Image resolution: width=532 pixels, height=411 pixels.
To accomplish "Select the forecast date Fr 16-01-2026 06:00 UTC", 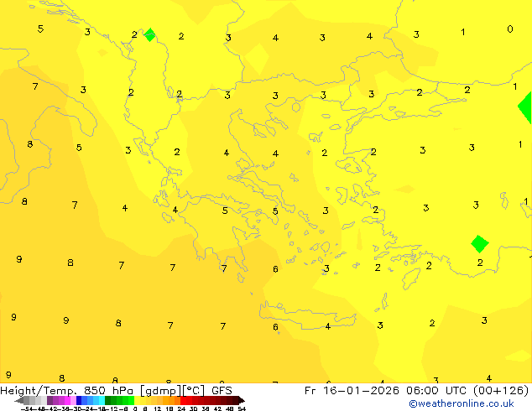I will point(387,391).
